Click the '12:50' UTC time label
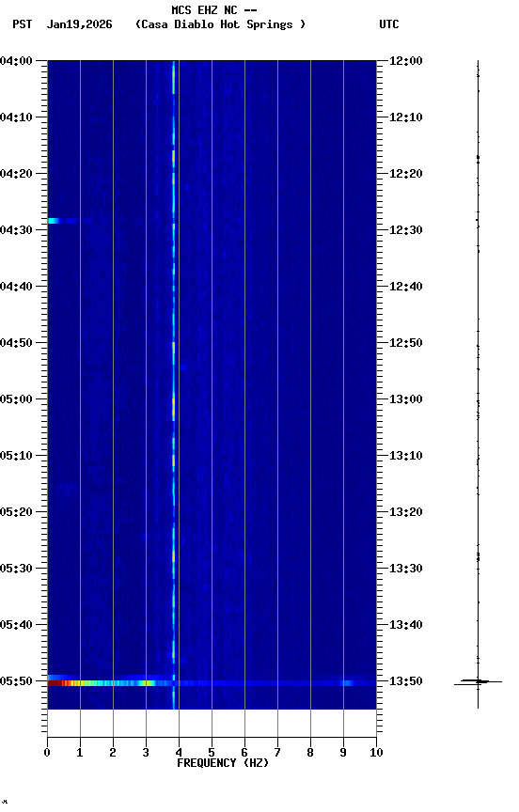Viewport: 519px width, 812px height. point(406,343)
